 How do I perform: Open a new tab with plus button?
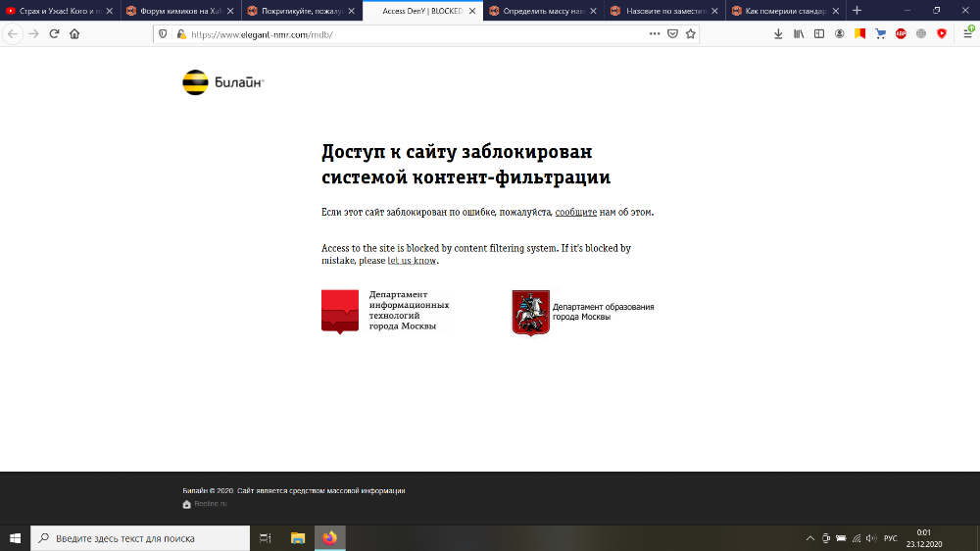coord(857,11)
